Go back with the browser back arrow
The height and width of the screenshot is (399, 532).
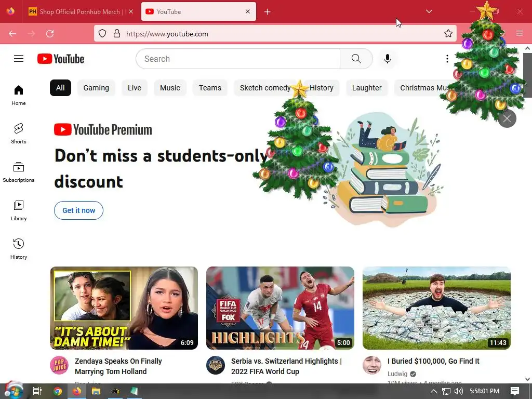(12, 34)
